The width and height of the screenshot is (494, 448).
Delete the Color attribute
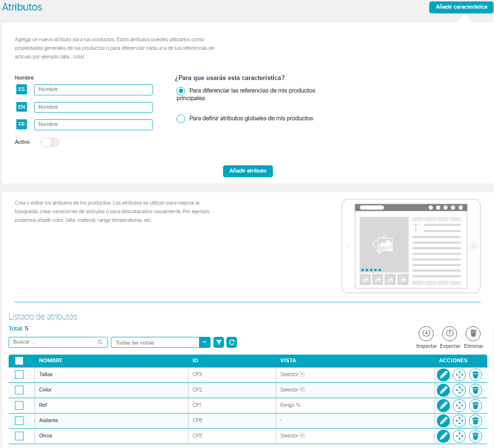[x=475, y=390]
